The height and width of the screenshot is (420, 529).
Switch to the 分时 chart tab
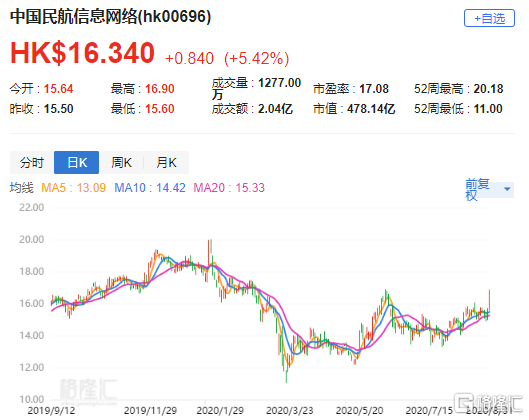32,163
